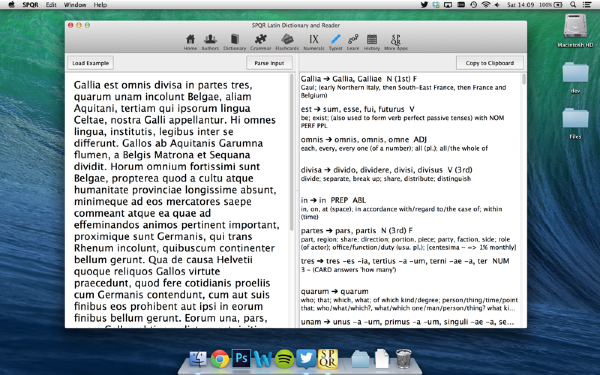
Task: Click the volume menu bar icon
Action: click(x=497, y=5)
